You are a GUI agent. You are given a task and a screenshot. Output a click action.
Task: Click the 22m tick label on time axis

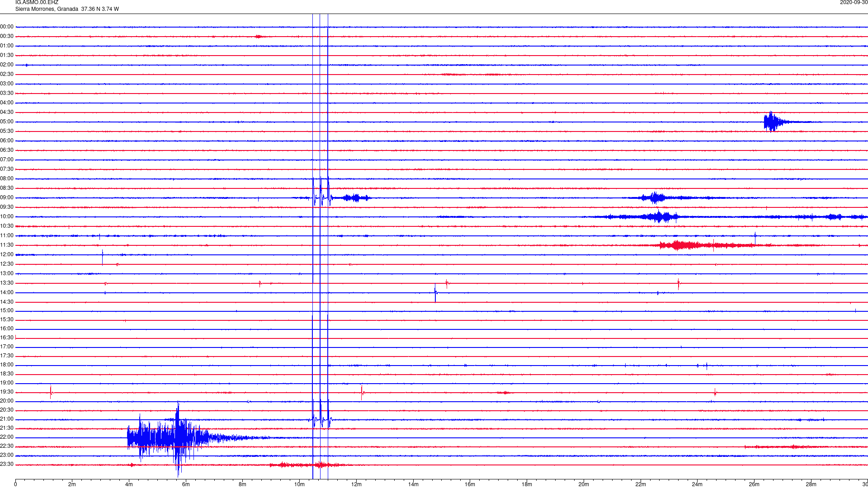[x=641, y=484]
